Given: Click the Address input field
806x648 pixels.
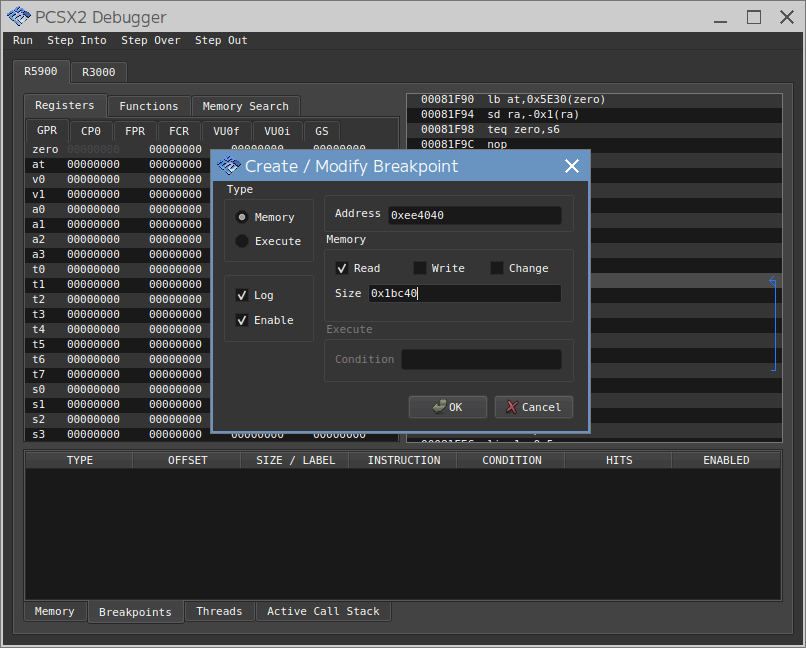Looking at the screenshot, I should (x=474, y=215).
